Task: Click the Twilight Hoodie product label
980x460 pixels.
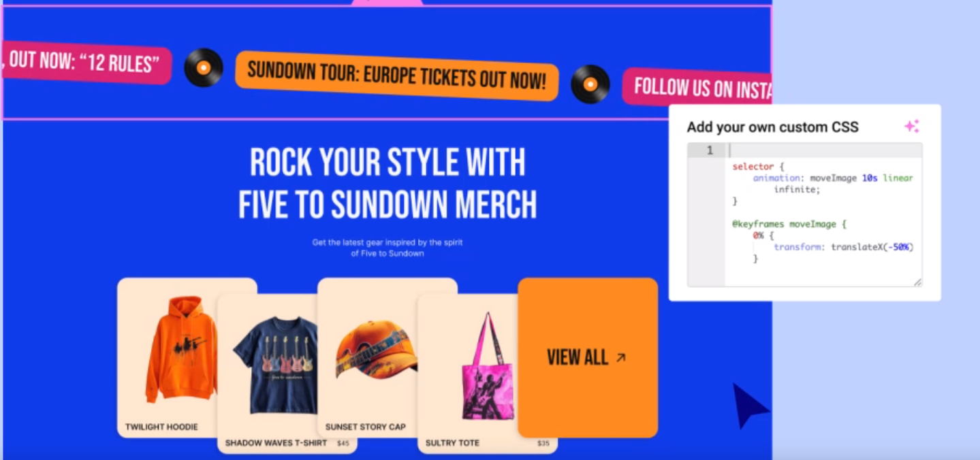Action: coord(161,427)
